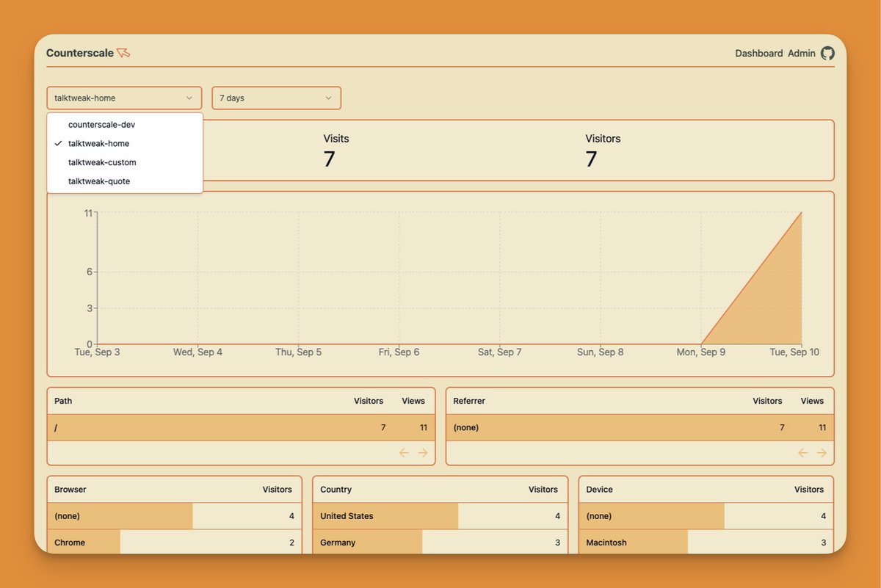Open the talktweak-home site dropdown
This screenshot has height=588, width=881.
point(124,98)
